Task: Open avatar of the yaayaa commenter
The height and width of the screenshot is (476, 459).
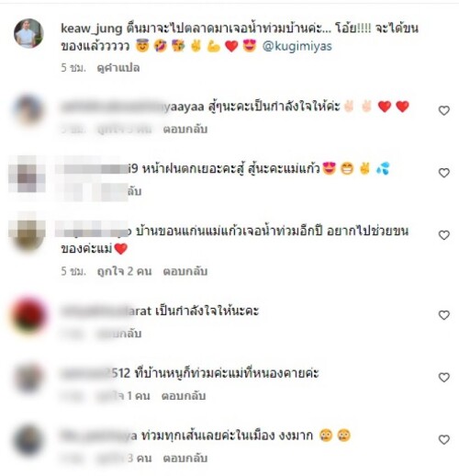Action: 28,110
